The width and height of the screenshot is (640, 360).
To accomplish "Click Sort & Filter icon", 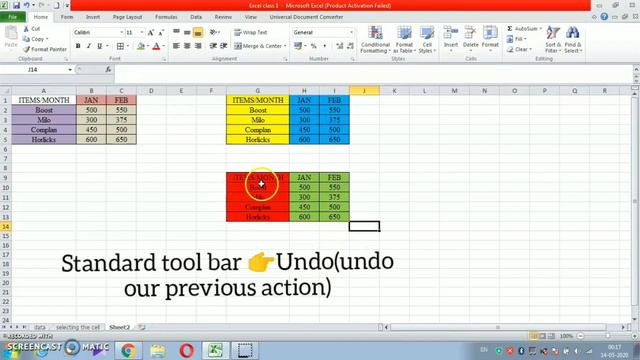I will tap(553, 33).
